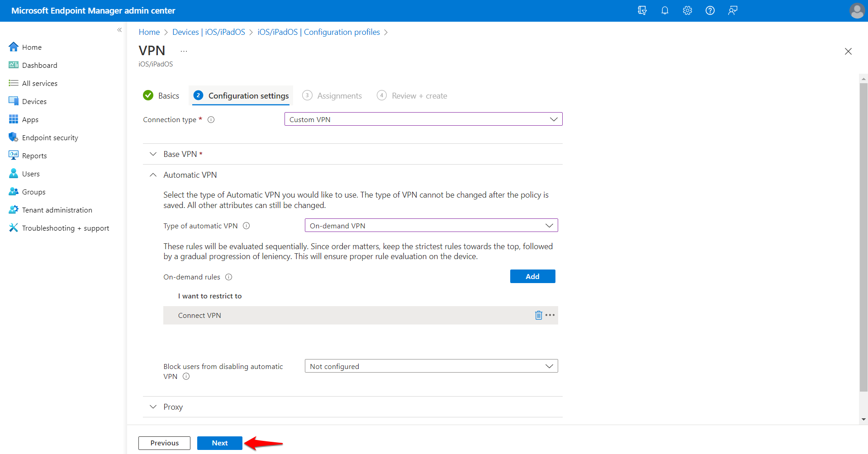The image size is (868, 454).
Task: Click info icon for Block users from disabling VPN
Action: 186,377
